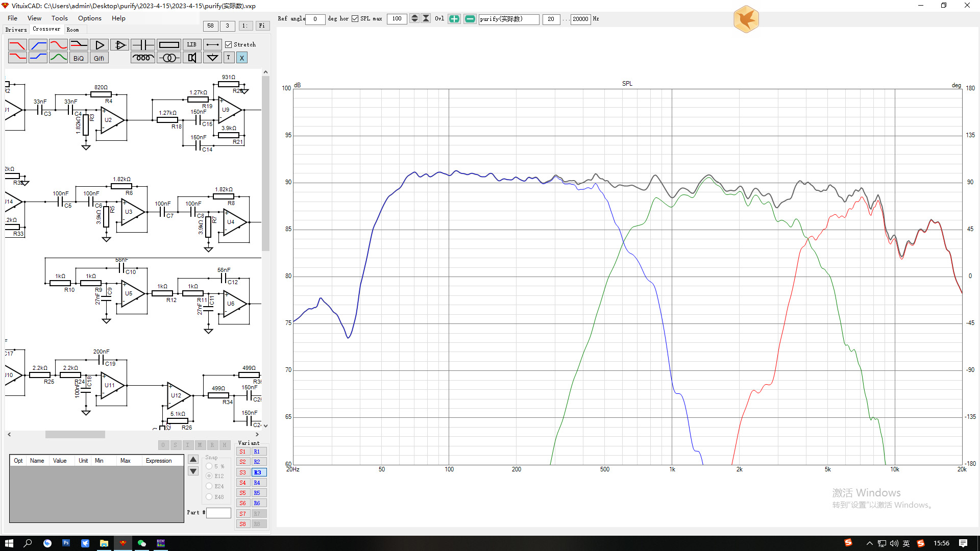Insert a G(f) transfer function block
The height and width of the screenshot is (551, 980).
tap(99, 58)
